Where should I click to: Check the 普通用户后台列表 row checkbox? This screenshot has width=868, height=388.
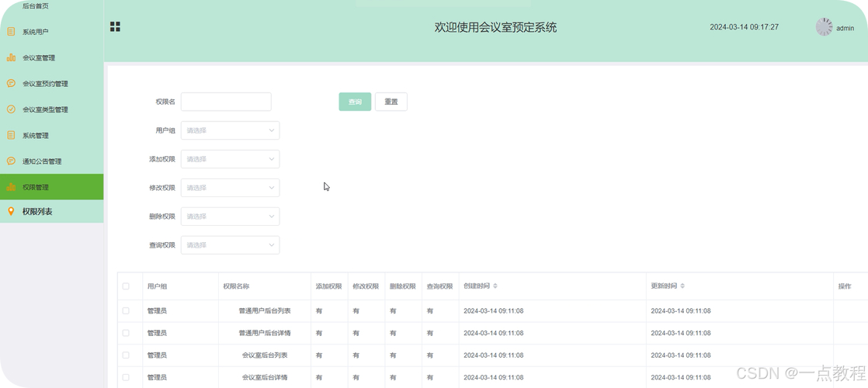126,311
